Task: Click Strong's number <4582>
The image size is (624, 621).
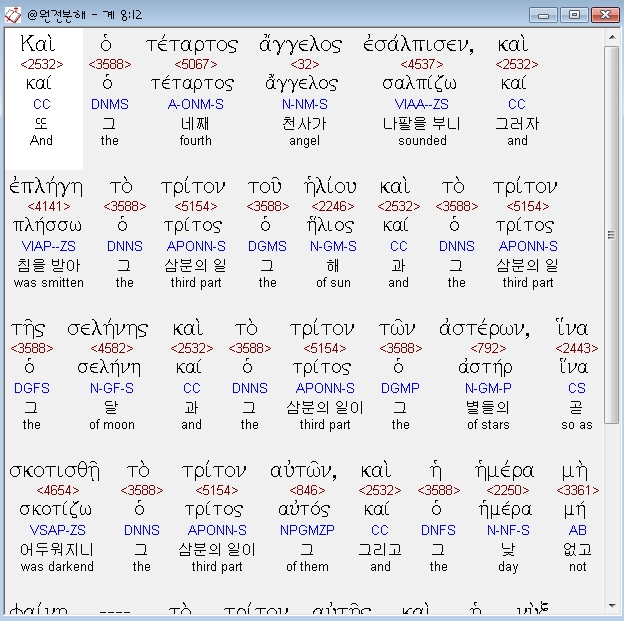Action: click(112, 348)
